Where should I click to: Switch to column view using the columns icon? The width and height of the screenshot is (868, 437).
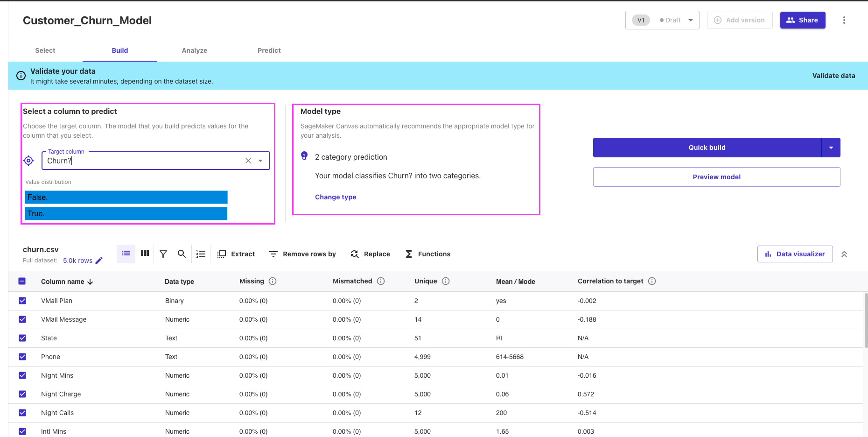point(145,253)
